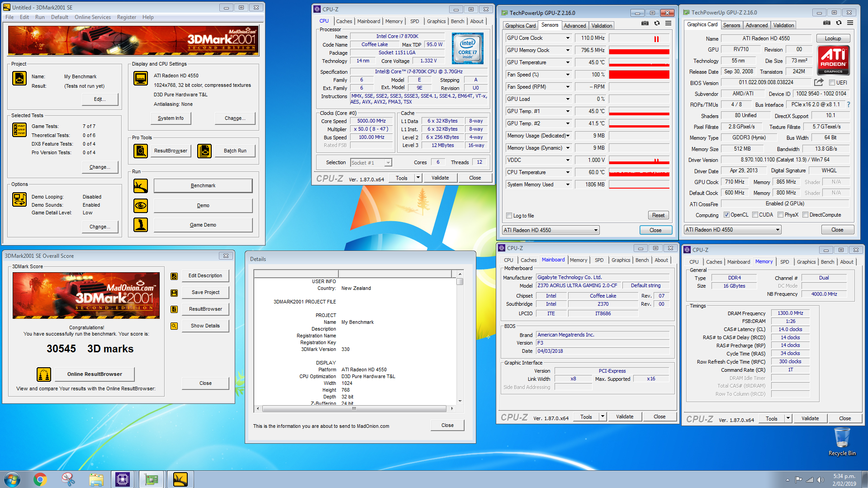This screenshot has height=488, width=868.
Task: Switch to the Caches tab in top CPU-Z window
Action: pos(344,21)
